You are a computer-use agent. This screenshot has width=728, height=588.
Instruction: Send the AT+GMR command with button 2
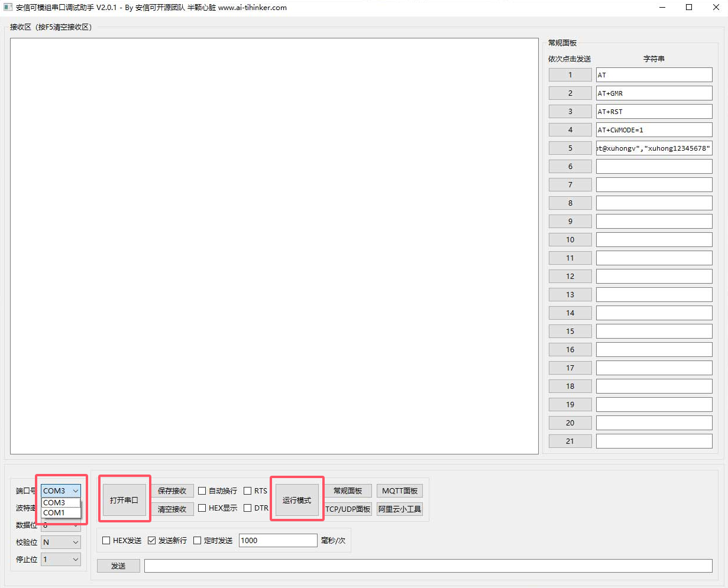pyautogui.click(x=570, y=93)
